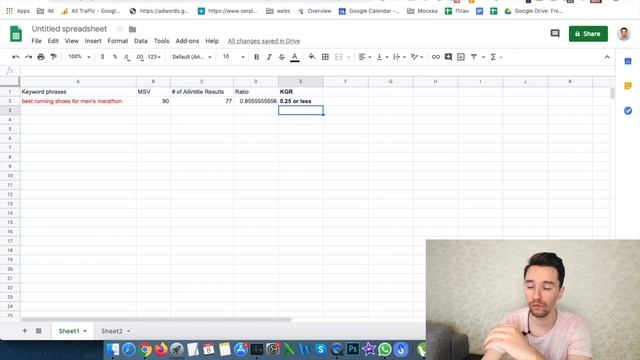Print the spreadsheet with printer icon

click(41, 57)
